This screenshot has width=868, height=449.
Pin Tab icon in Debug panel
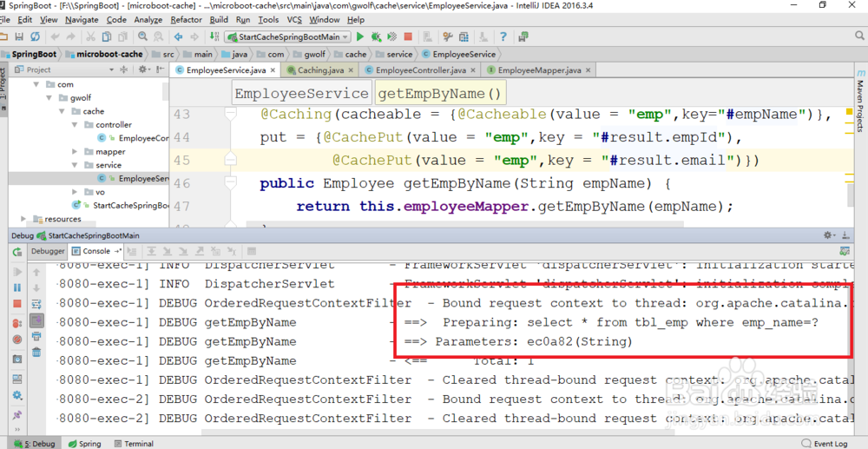pos(17,413)
